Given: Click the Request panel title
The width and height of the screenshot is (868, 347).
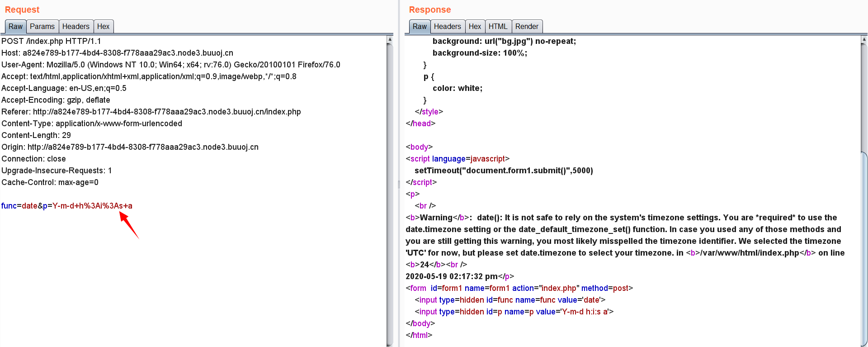Looking at the screenshot, I should (22, 10).
